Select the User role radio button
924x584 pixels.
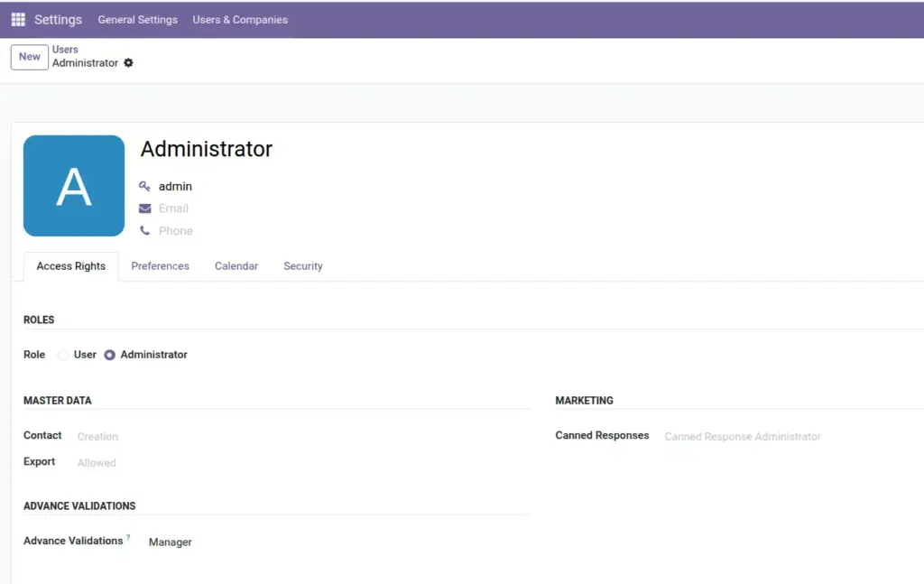pos(63,355)
